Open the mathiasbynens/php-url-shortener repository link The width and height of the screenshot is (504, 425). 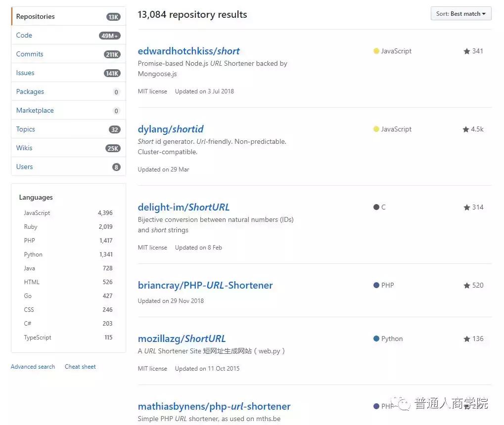(214, 406)
